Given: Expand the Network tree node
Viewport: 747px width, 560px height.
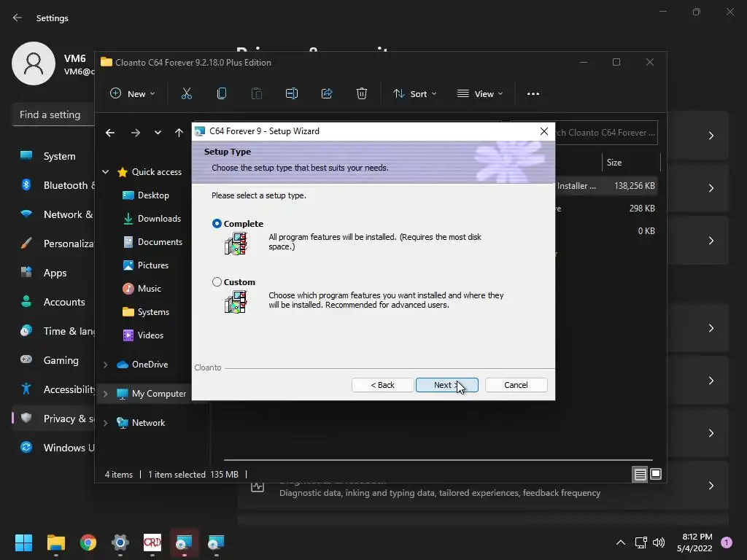Looking at the screenshot, I should point(105,423).
